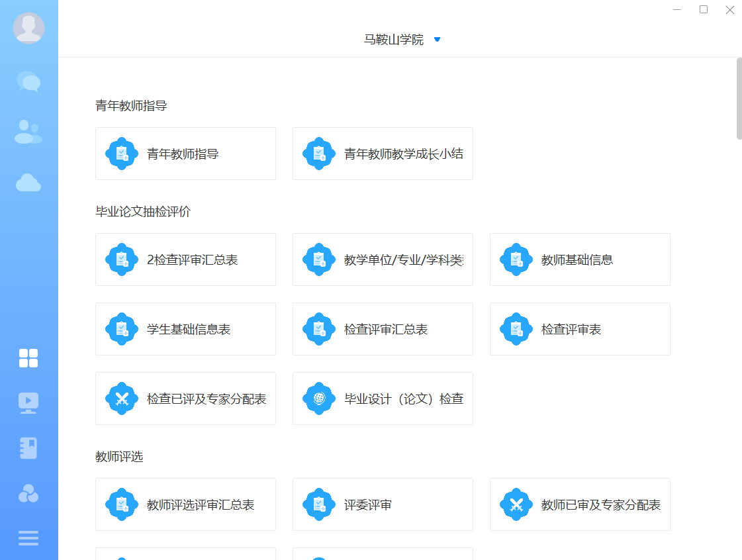Open the apps grid icon in sidebar
The height and width of the screenshot is (560, 742).
click(28, 358)
